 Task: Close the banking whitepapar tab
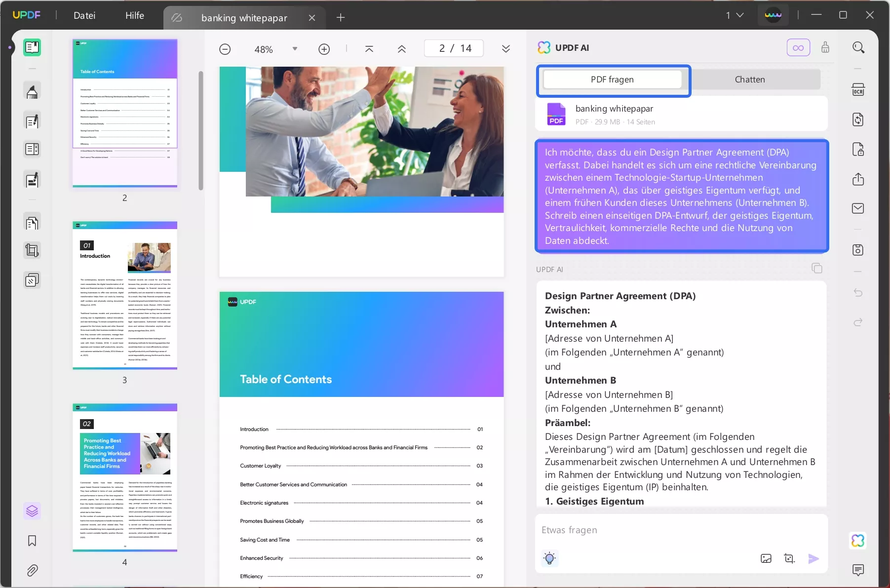coord(312,18)
